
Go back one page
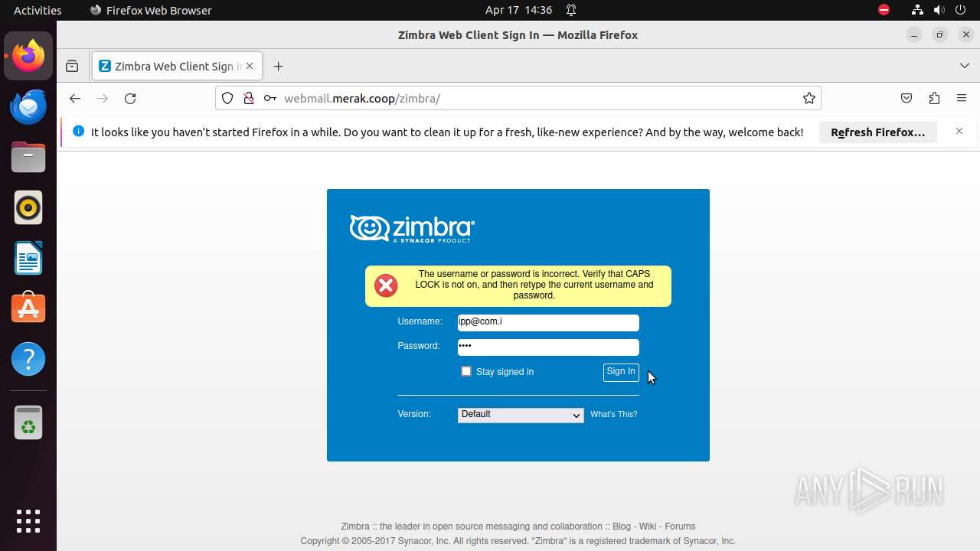coord(74,99)
